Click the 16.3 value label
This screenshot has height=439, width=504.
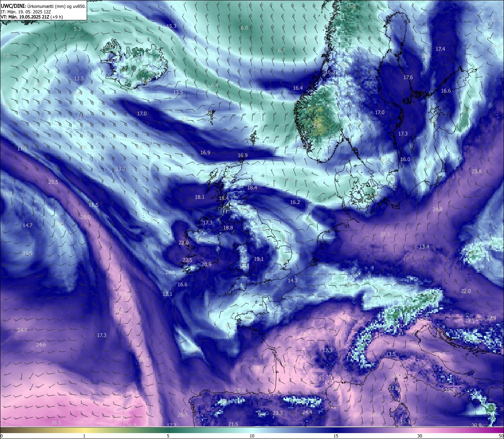(x=330, y=72)
